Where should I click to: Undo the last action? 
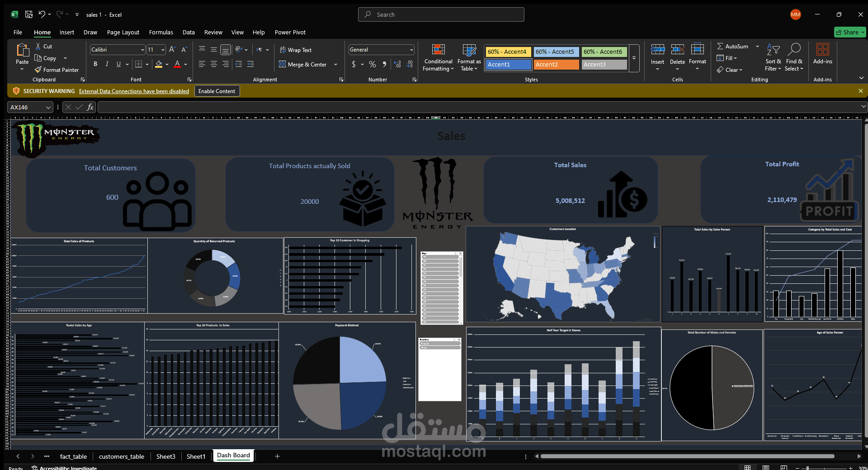coord(42,14)
